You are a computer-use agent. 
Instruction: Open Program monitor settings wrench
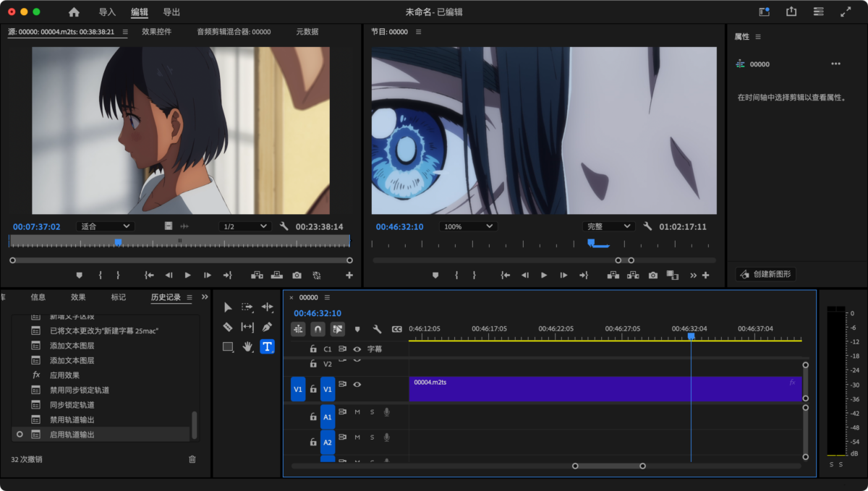coord(647,226)
